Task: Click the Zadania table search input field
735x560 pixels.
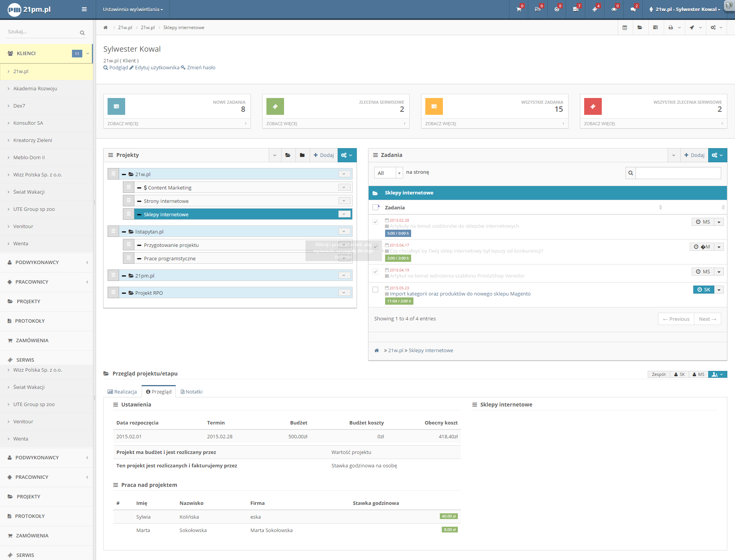Action: pyautogui.click(x=678, y=173)
